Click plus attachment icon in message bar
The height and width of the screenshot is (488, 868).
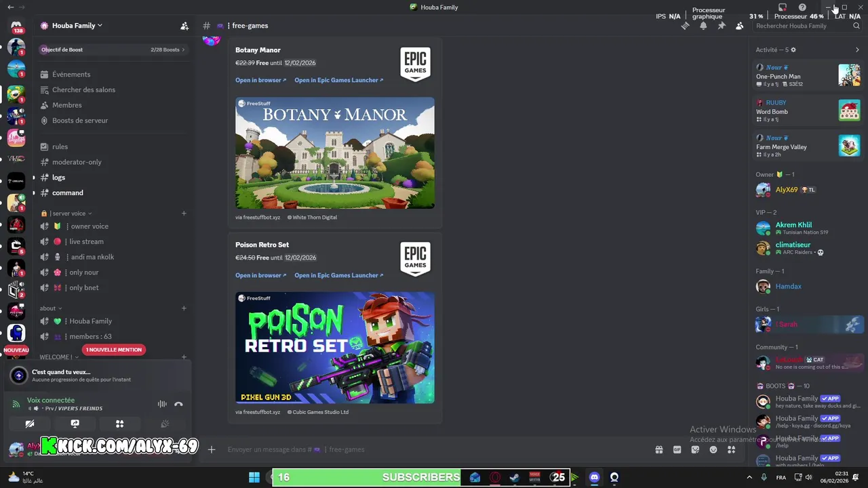212,449
